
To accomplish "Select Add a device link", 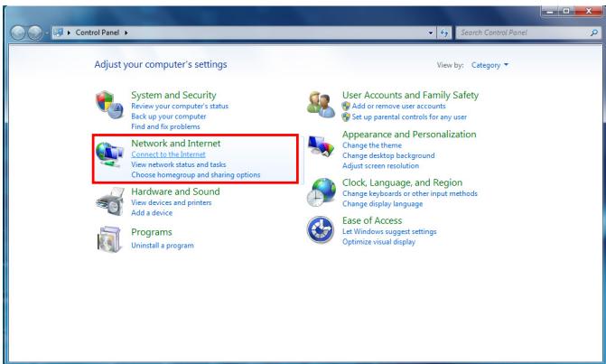I will 152,213.
